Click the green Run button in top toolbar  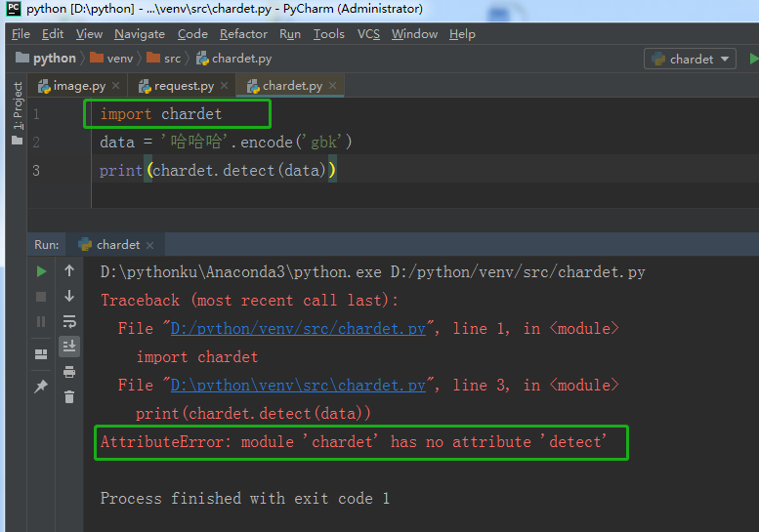click(x=753, y=59)
